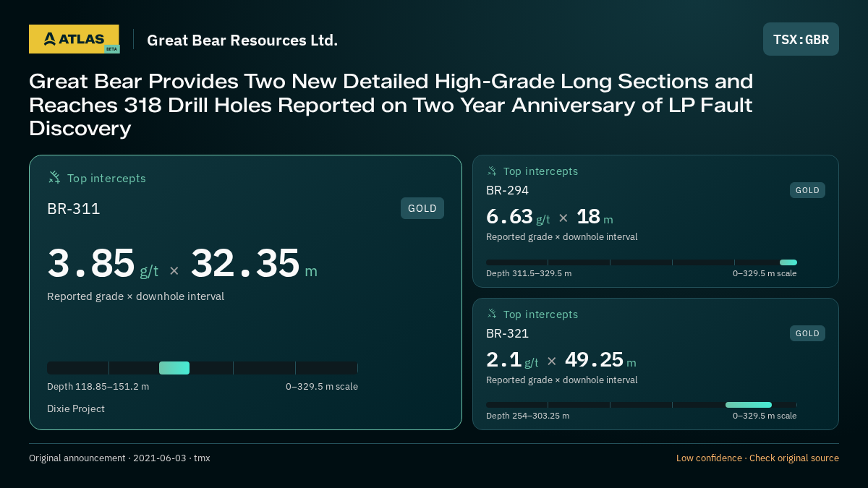This screenshot has height=488, width=868.
Task: Click the 32.35 m interval value
Action: [x=254, y=264]
